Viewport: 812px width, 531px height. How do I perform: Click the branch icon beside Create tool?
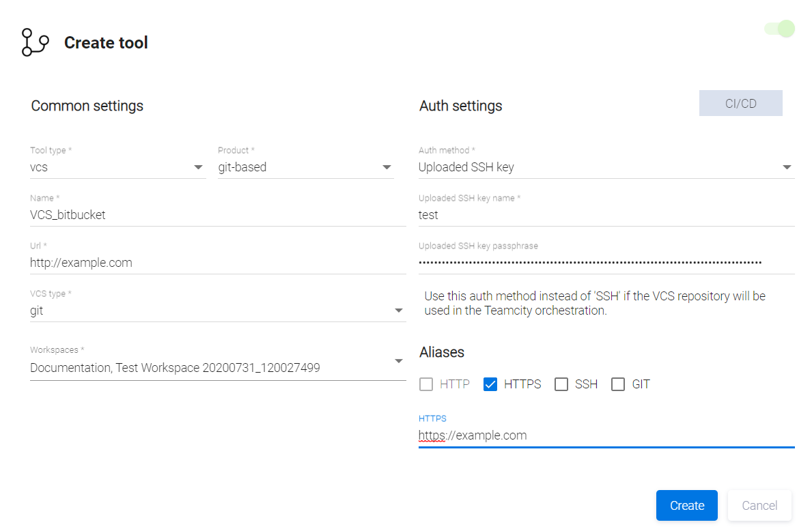(36, 42)
